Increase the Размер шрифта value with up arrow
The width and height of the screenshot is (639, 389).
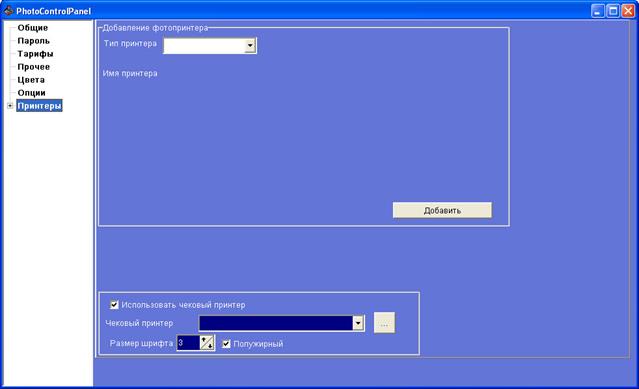204,340
